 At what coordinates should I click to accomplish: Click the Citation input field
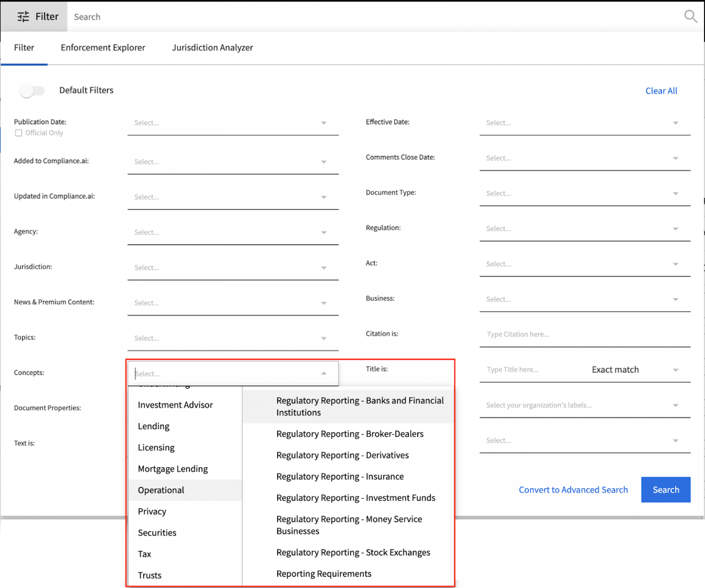click(x=584, y=334)
